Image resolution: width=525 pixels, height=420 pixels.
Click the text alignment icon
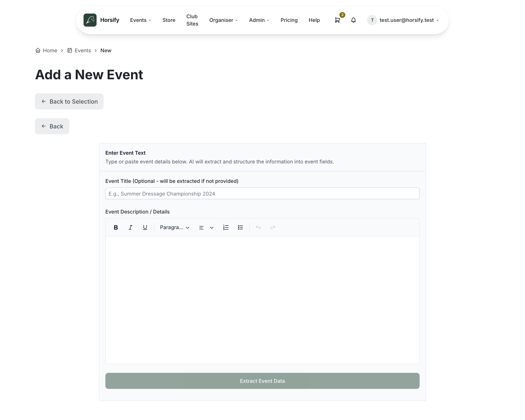click(x=201, y=228)
